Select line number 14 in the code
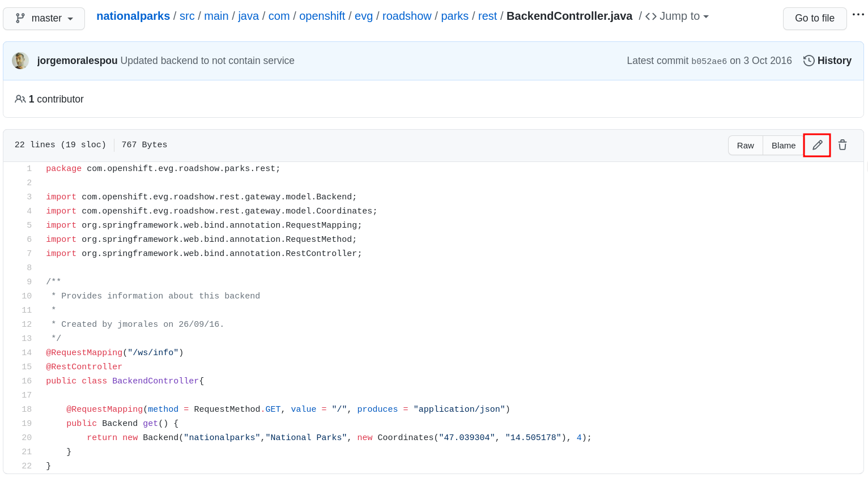The width and height of the screenshot is (868, 482). coord(27,352)
